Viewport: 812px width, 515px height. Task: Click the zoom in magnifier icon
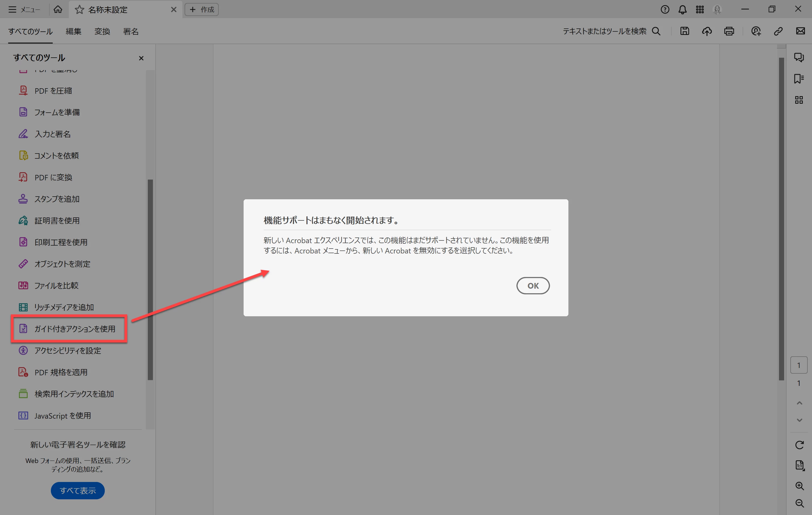[799, 486]
